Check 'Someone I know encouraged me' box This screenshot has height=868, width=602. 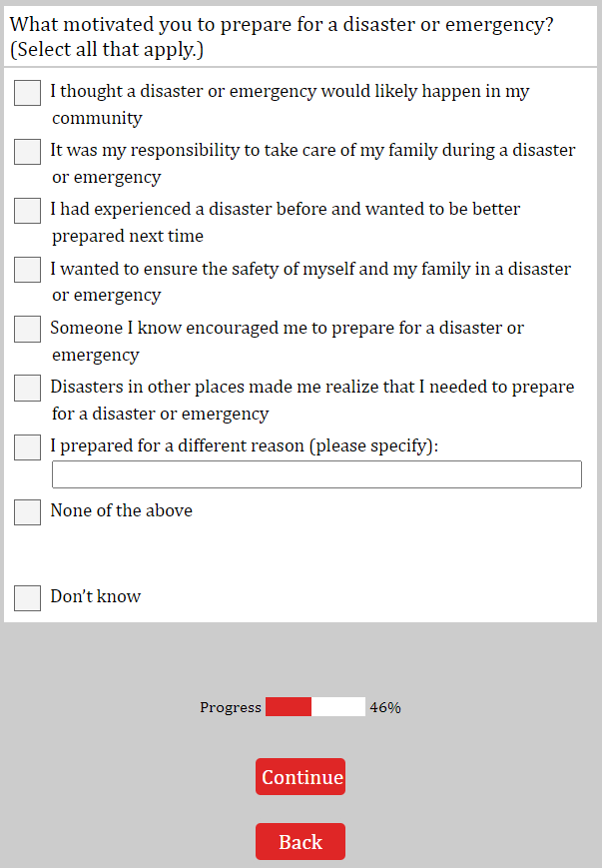click(28, 329)
